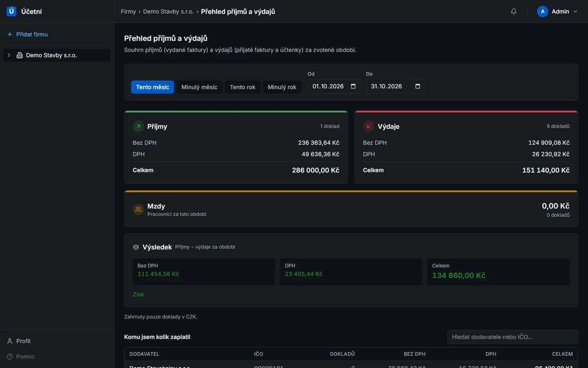Click the "1 doklad" count in Příjmy
588x368 pixels.
330,126
